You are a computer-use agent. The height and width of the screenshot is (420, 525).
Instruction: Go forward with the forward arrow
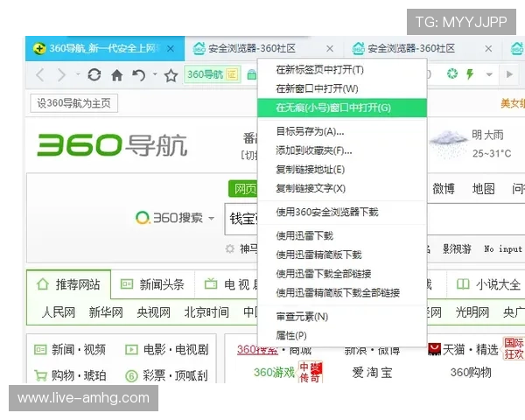(x=61, y=74)
